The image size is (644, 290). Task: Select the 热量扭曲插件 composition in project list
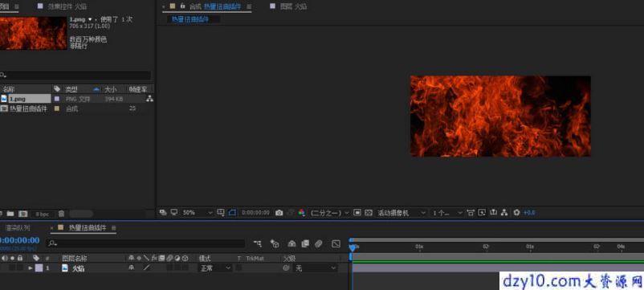point(28,109)
